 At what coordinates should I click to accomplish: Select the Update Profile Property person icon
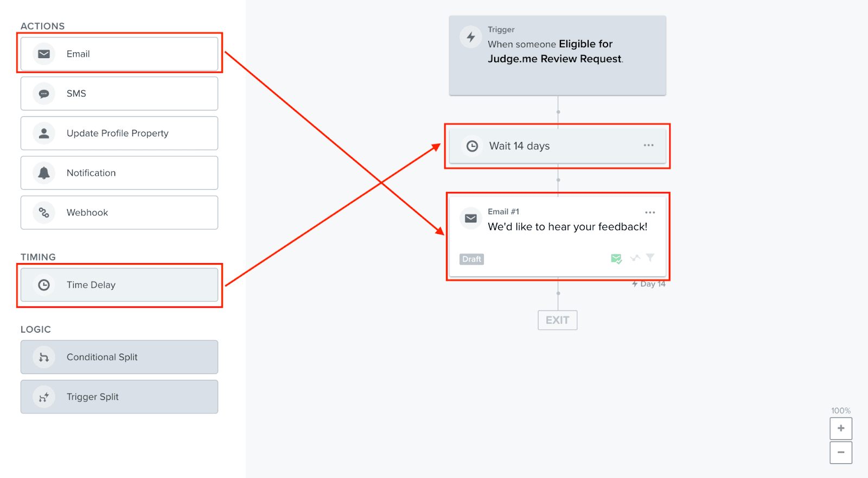point(44,133)
